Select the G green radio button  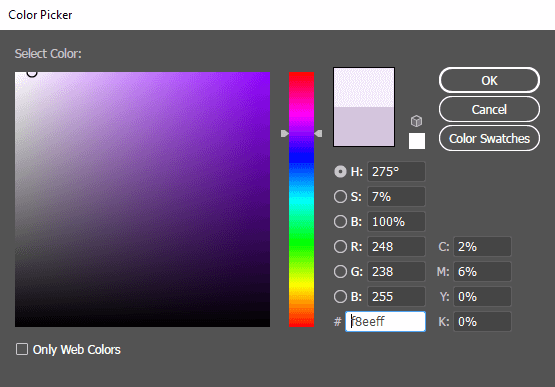[340, 272]
